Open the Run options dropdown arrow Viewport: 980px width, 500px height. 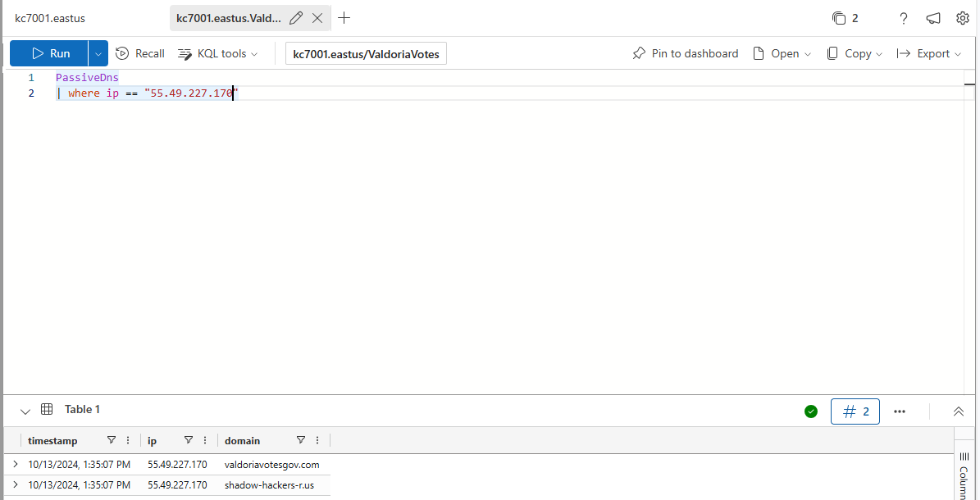coord(98,53)
